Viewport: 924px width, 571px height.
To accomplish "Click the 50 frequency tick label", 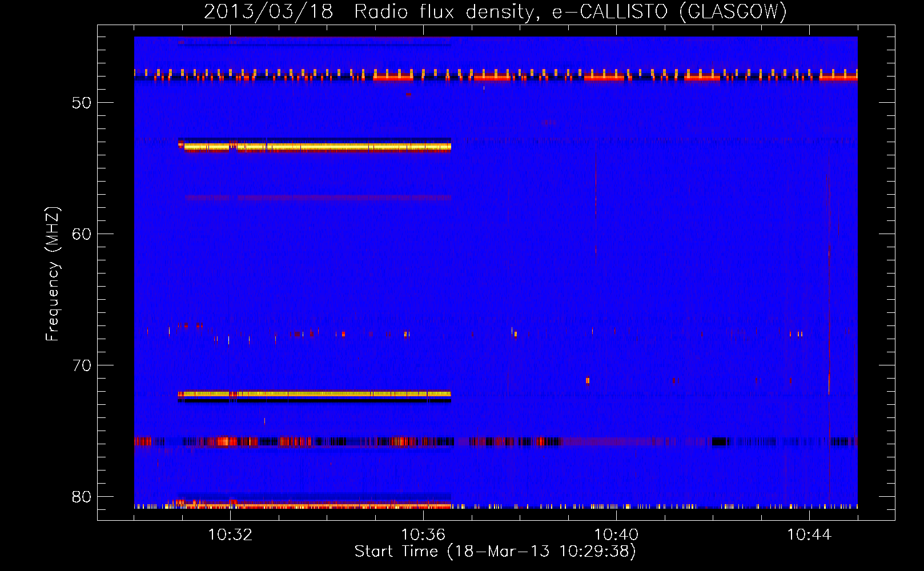I will point(82,103).
